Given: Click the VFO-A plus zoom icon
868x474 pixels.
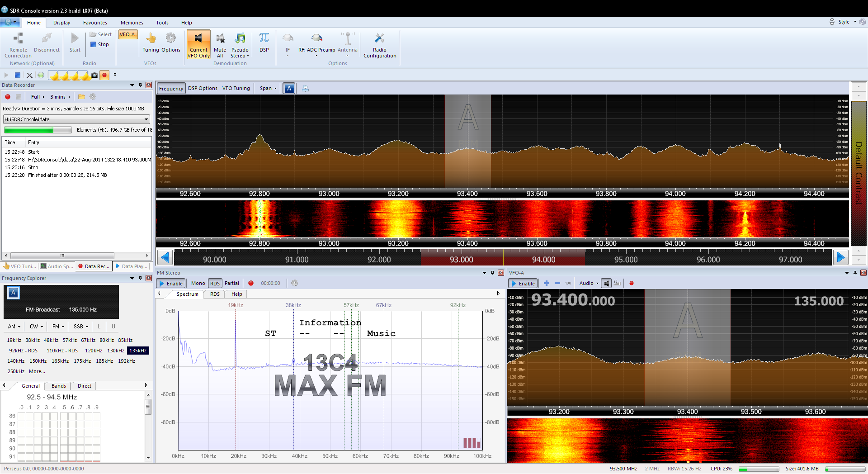Looking at the screenshot, I should (547, 283).
